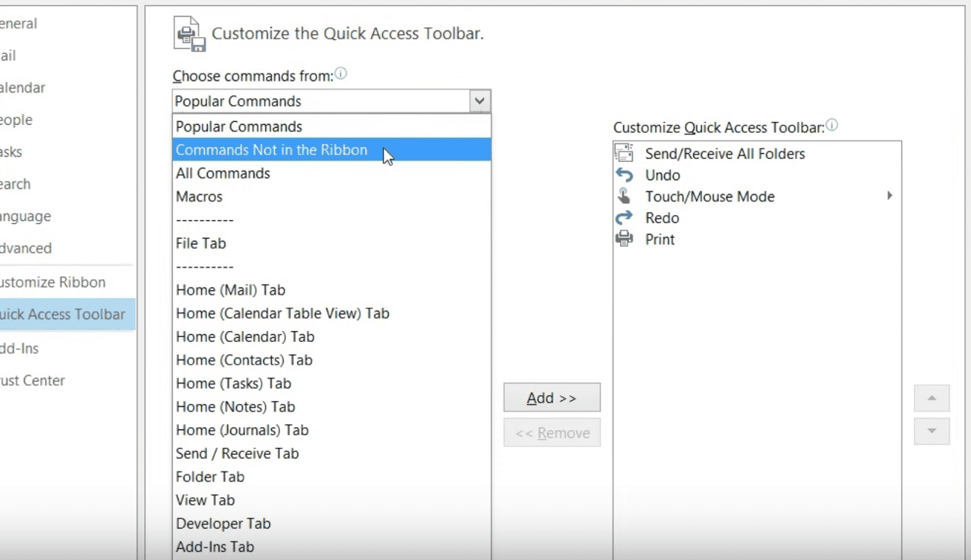
Task: Click the Add >> button
Action: pyautogui.click(x=551, y=397)
